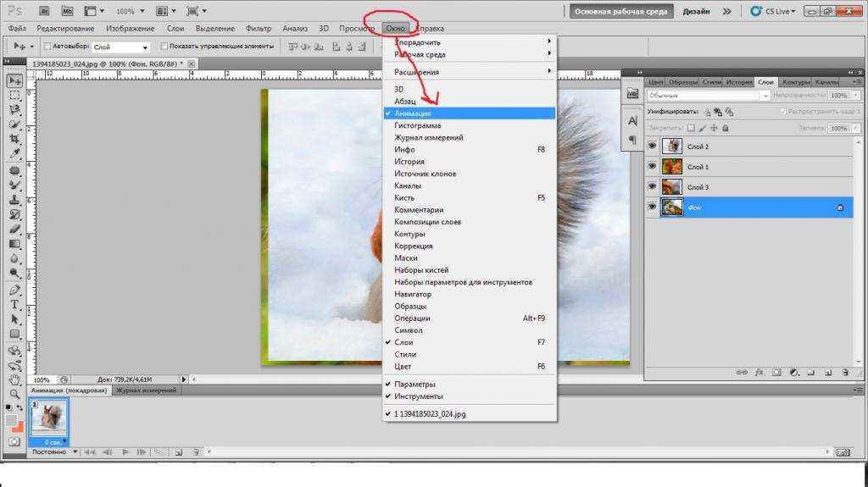Select the Zoom tool in toolbox
Viewport: 868px width, 487px height.
[15, 394]
